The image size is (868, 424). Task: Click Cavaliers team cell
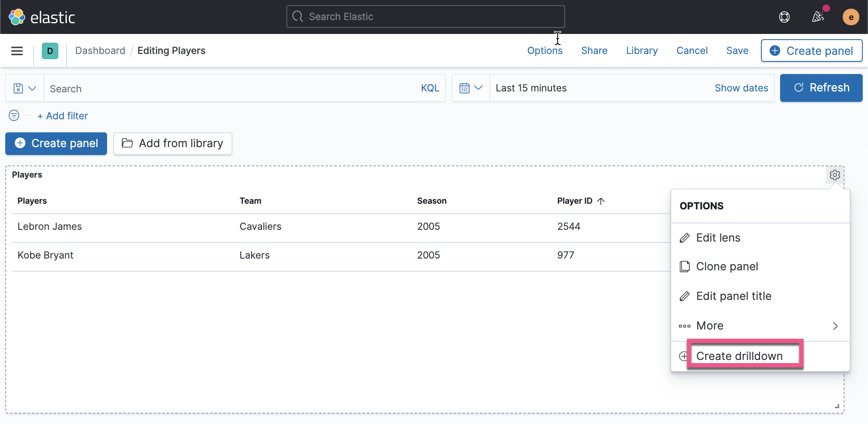point(260,226)
